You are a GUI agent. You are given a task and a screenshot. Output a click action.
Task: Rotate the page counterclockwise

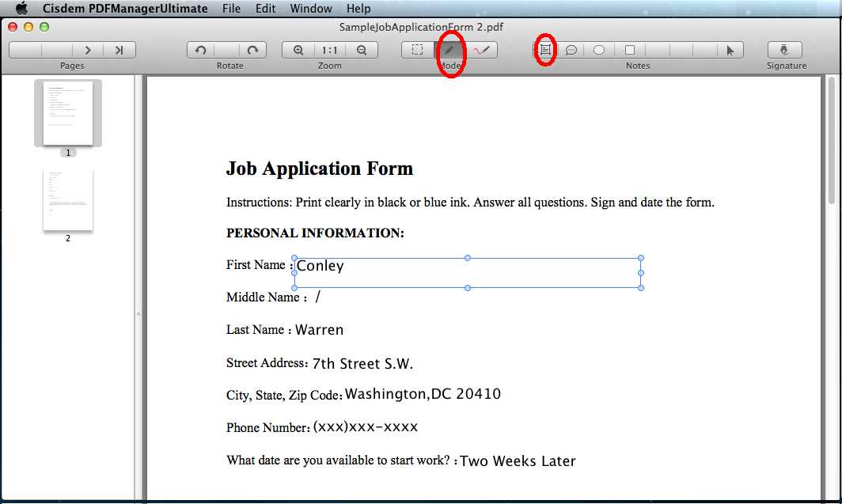point(200,50)
